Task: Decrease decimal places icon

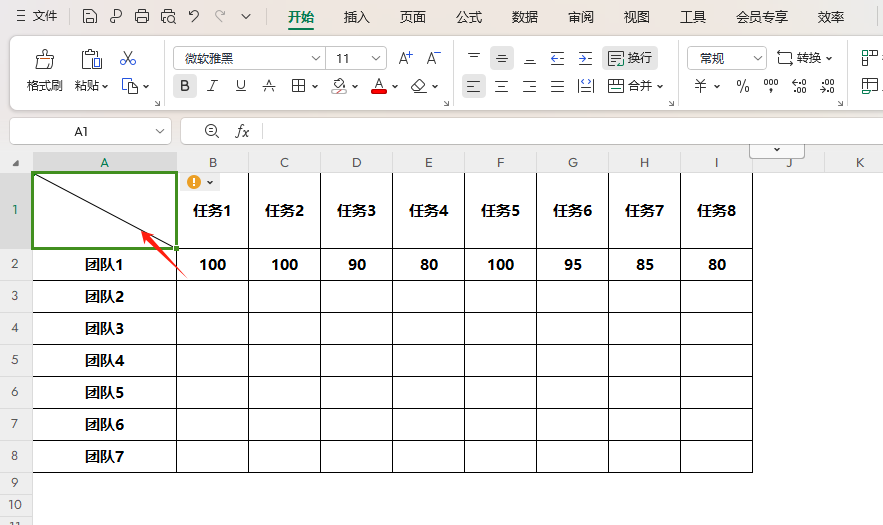Action: (x=827, y=86)
